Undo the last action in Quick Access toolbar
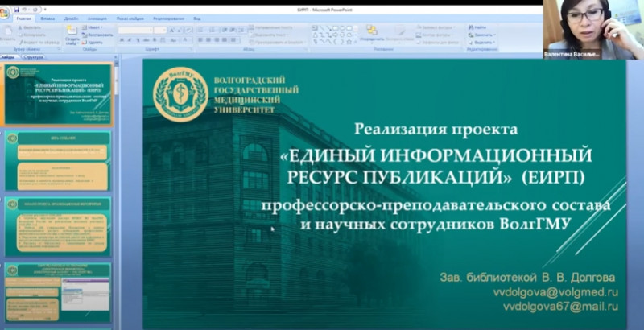Viewport: 644px width, 330px height. tap(26, 10)
